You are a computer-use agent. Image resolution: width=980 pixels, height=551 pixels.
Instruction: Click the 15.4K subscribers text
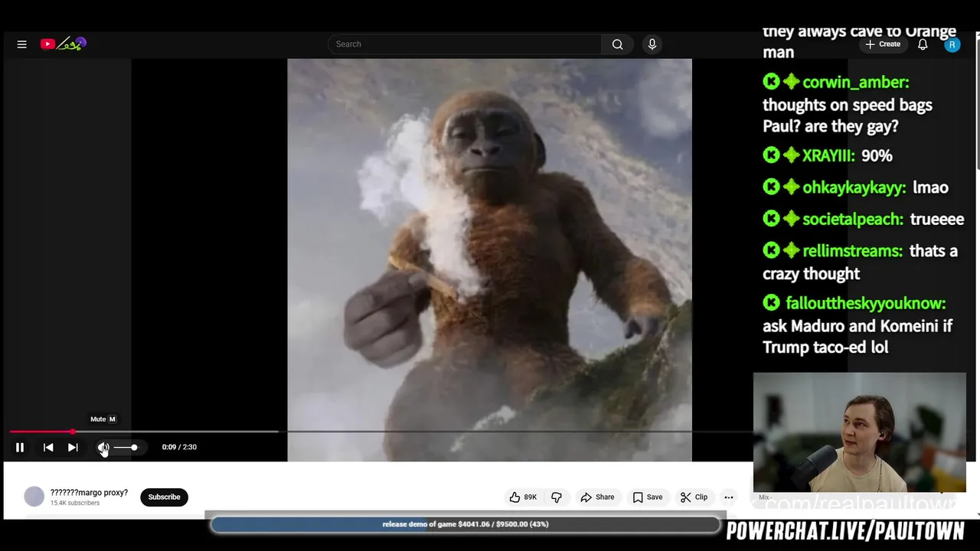click(x=75, y=504)
